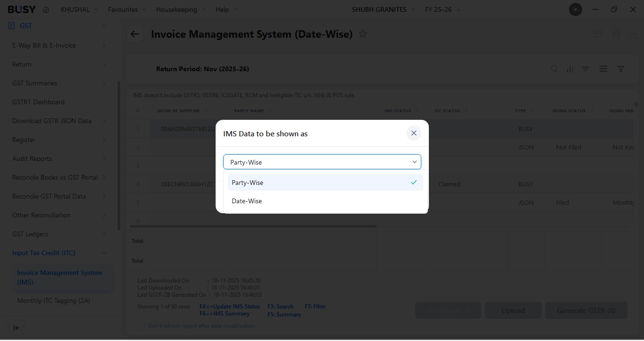The height and width of the screenshot is (341, 644).
Task: Click the Claimed ITC status cell
Action: pyautogui.click(x=449, y=184)
